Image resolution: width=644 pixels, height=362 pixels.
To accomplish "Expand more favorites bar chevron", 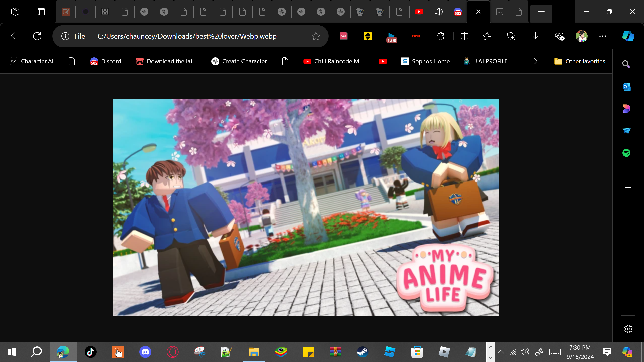I will point(536,61).
